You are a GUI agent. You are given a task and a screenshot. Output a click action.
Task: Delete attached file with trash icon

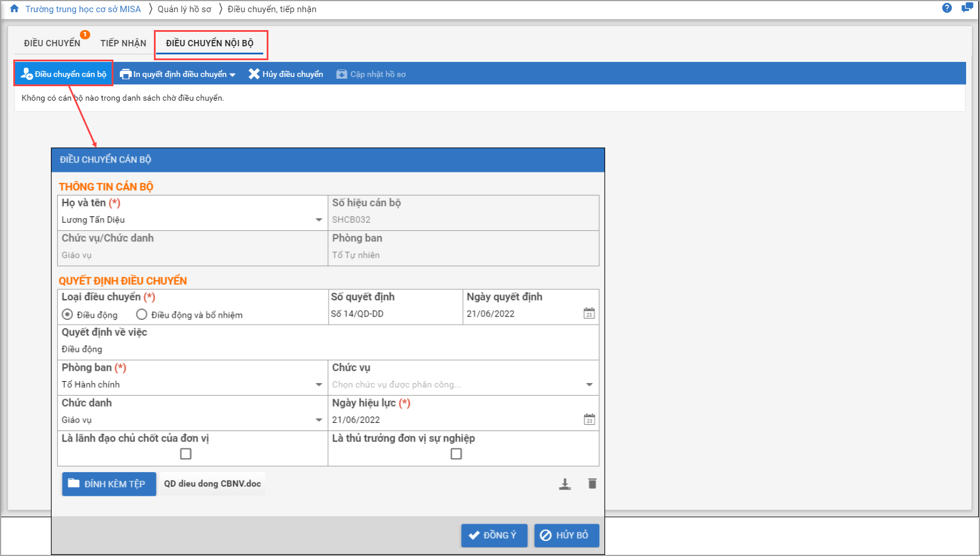[592, 484]
